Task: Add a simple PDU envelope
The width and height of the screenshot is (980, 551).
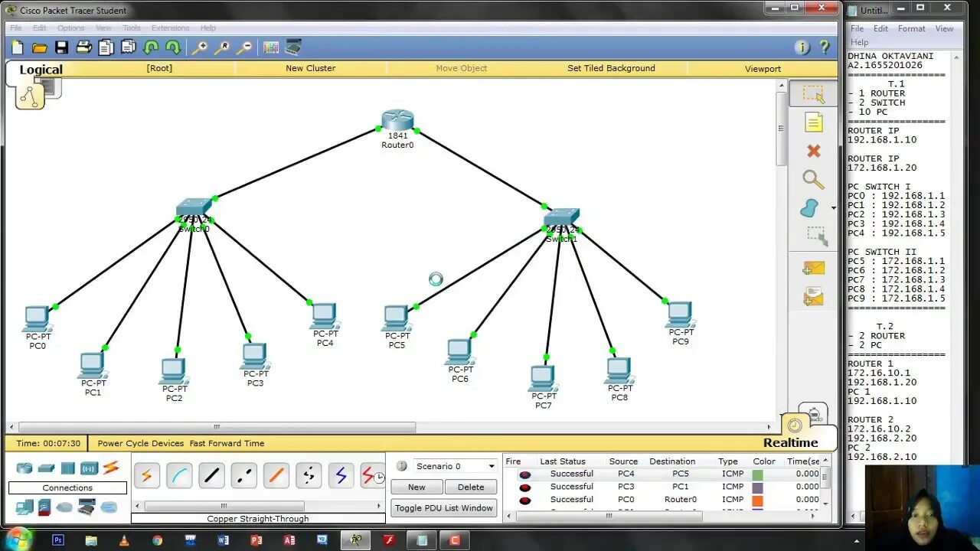Action: (813, 269)
